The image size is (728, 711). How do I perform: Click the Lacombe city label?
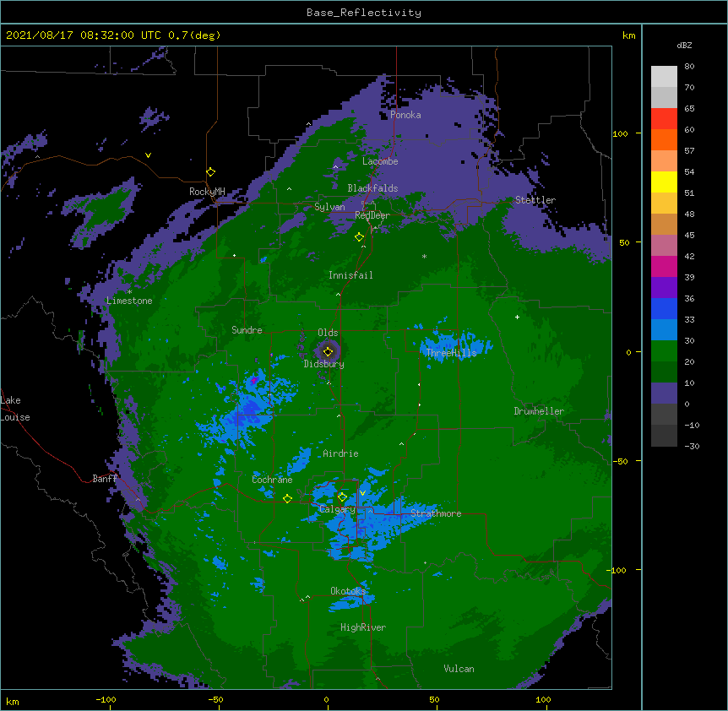tap(380, 161)
